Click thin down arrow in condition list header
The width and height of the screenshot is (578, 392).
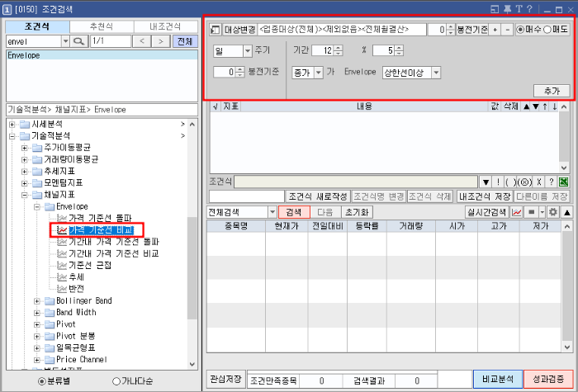click(x=554, y=106)
